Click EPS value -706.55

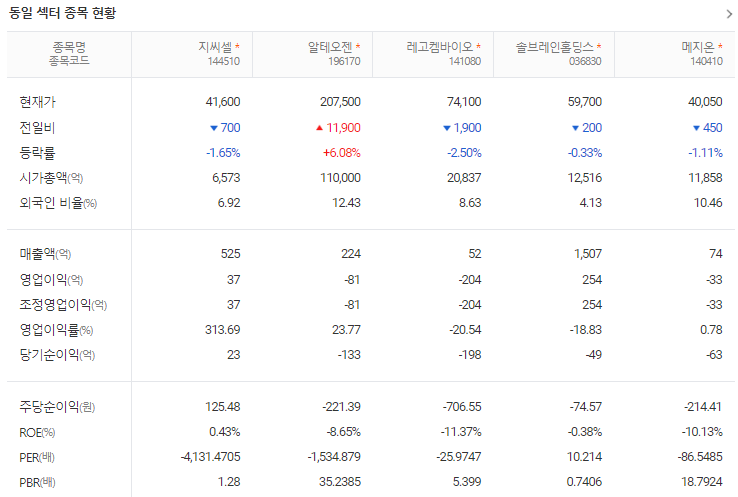[x=462, y=407]
